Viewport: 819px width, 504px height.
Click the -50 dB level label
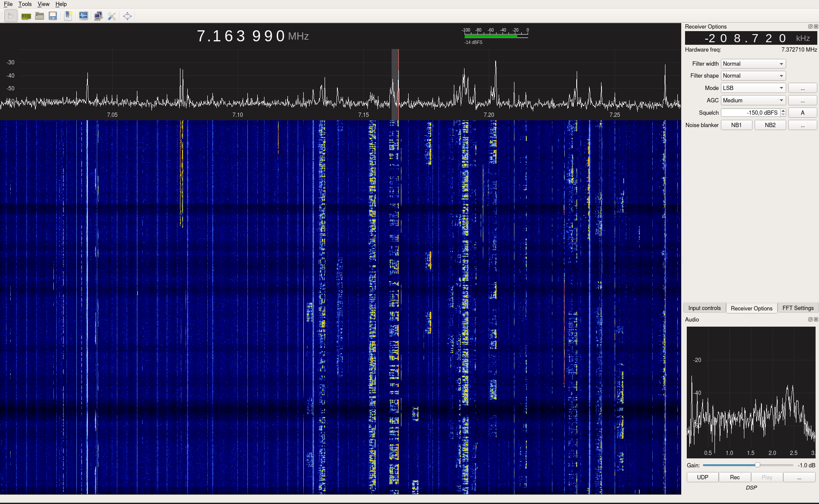10,88
